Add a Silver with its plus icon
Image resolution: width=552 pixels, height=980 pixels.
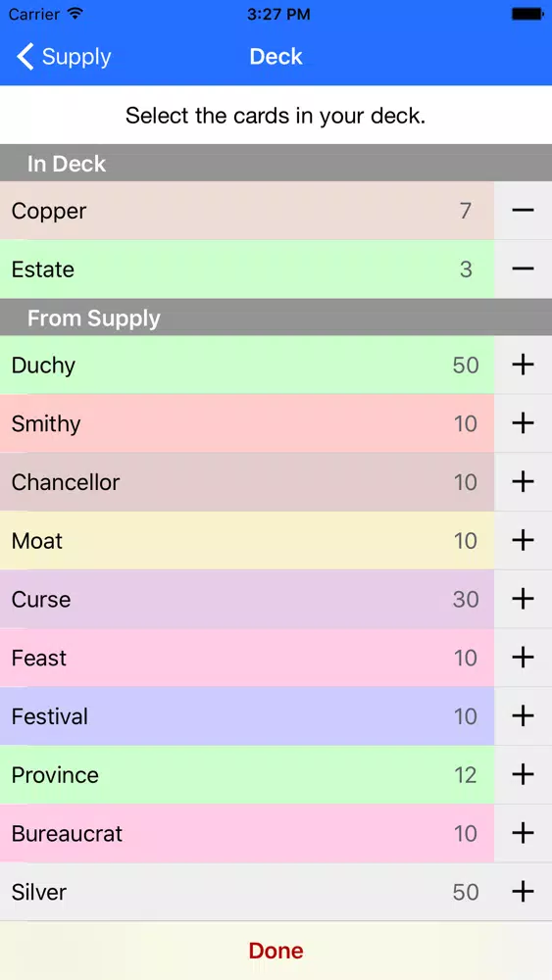click(523, 892)
